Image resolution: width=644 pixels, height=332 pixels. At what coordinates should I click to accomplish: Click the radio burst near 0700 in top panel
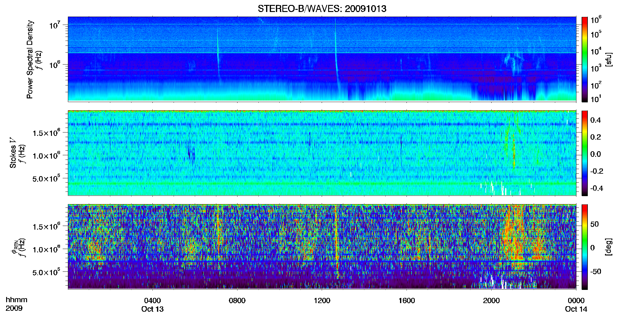tap(218, 55)
